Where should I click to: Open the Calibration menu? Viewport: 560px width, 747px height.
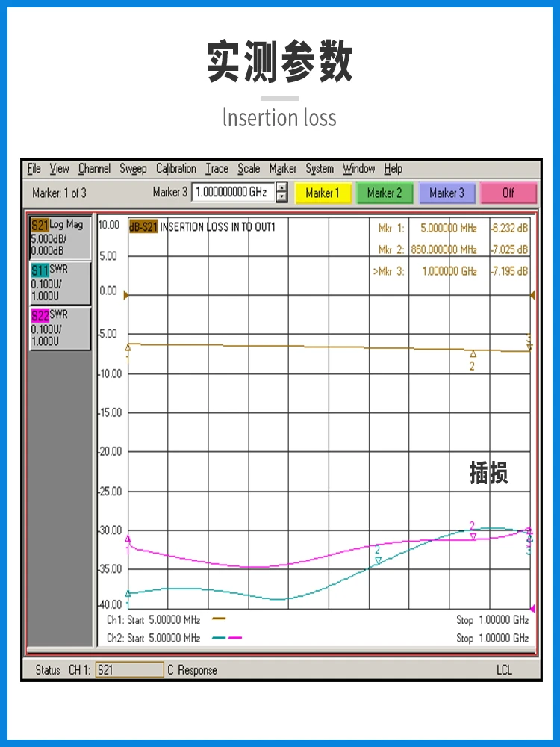(175, 169)
